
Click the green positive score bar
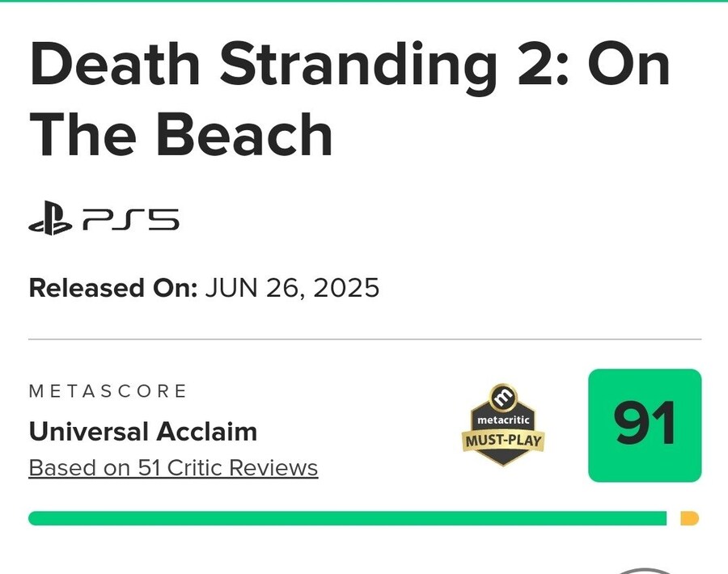coord(347,518)
